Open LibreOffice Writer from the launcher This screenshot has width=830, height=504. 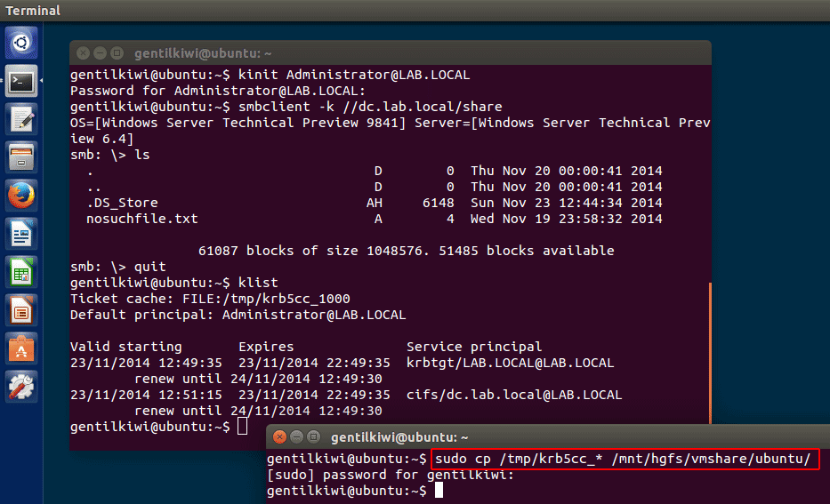(x=21, y=233)
